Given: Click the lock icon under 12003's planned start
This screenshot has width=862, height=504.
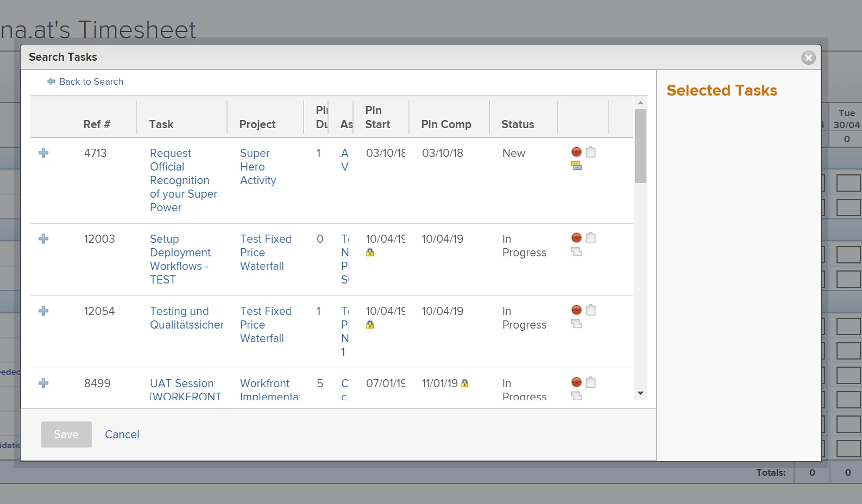Looking at the screenshot, I should (370, 253).
